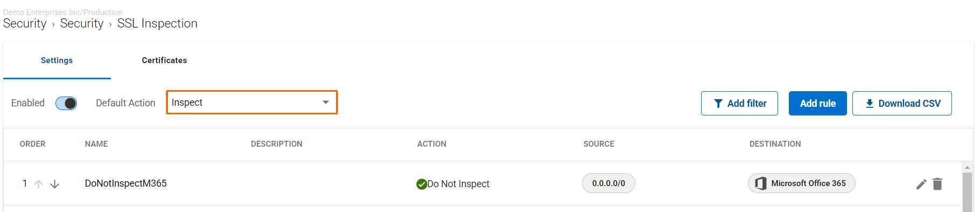Click the dropdown arrow next to Inspect
This screenshot has height=212, width=980.
tap(325, 102)
